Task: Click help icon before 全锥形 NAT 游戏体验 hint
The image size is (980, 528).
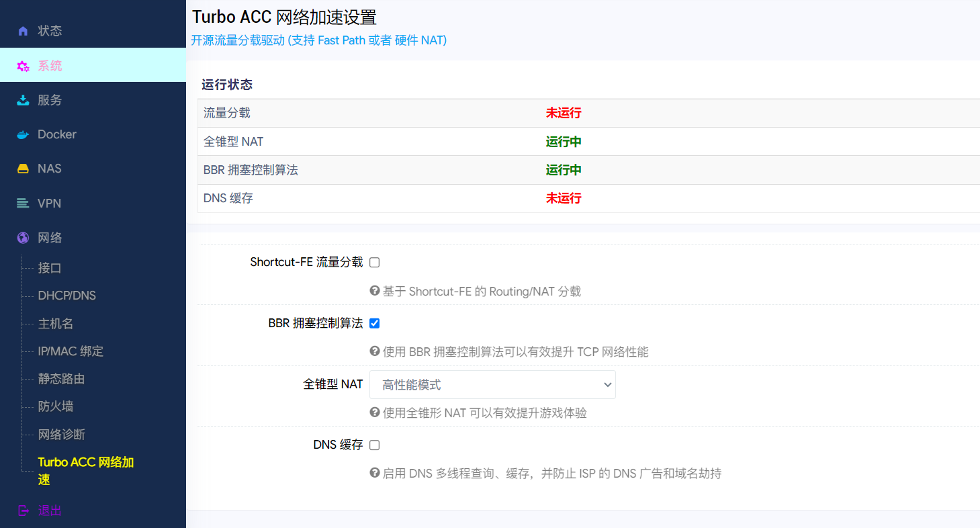Action: pyautogui.click(x=375, y=412)
